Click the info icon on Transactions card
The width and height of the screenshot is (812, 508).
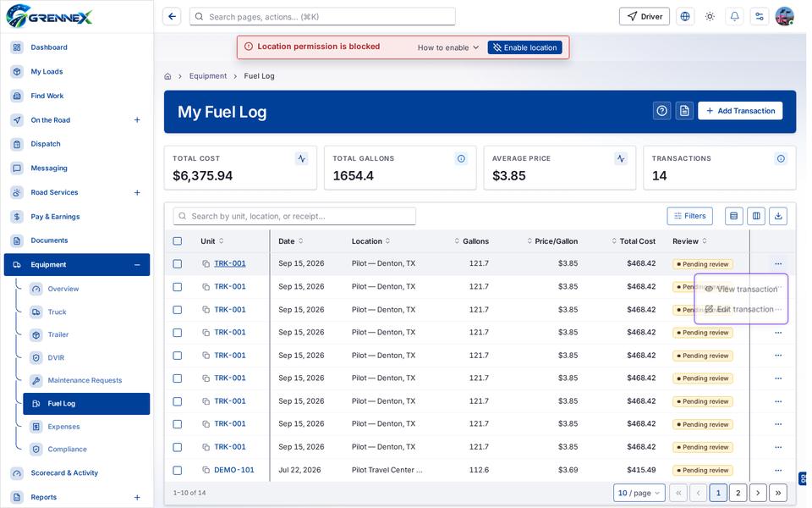[781, 158]
